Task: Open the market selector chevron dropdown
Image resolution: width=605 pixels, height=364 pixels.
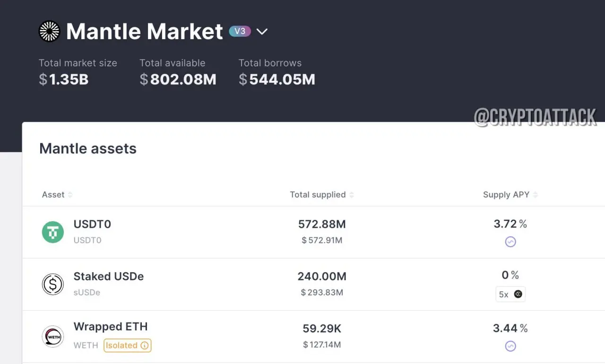Action: (262, 32)
